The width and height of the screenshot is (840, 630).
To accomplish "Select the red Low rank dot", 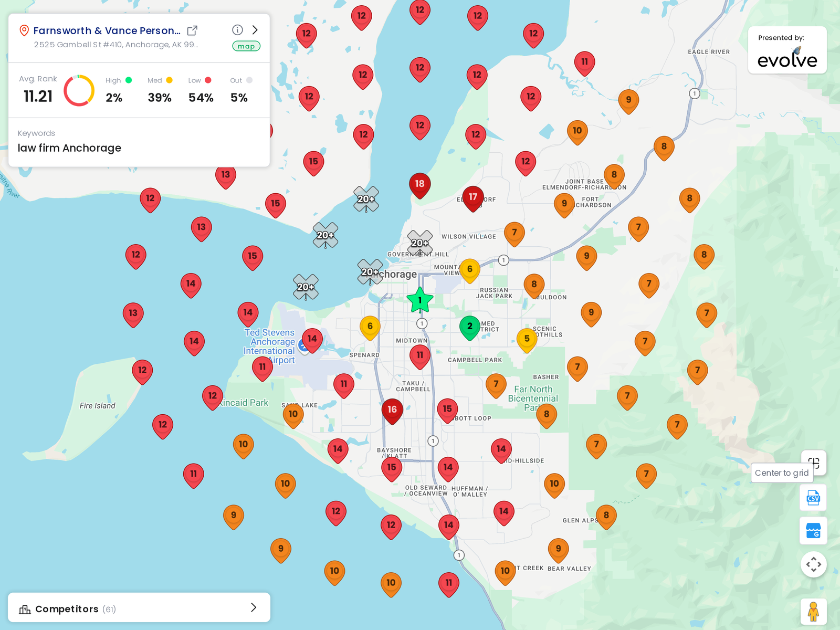I will coord(208,80).
